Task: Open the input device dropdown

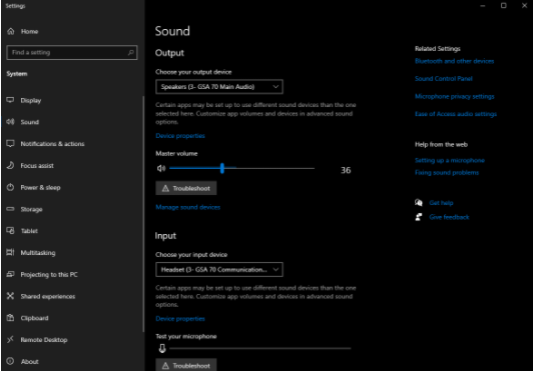Action: pyautogui.click(x=219, y=269)
